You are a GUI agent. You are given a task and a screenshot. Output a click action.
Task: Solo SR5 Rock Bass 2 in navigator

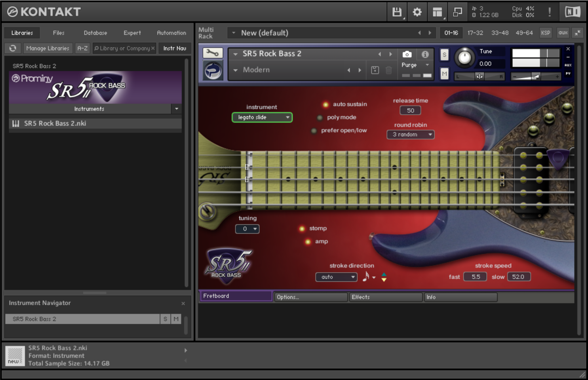click(x=165, y=319)
